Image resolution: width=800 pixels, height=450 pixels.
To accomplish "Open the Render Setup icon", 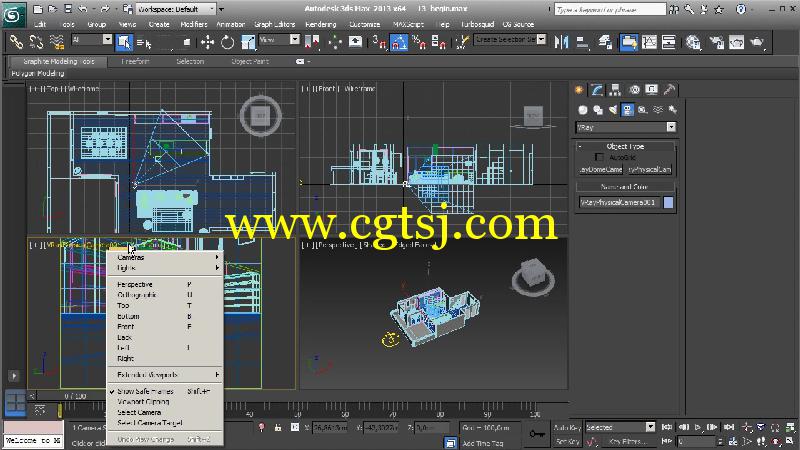I will click(717, 42).
